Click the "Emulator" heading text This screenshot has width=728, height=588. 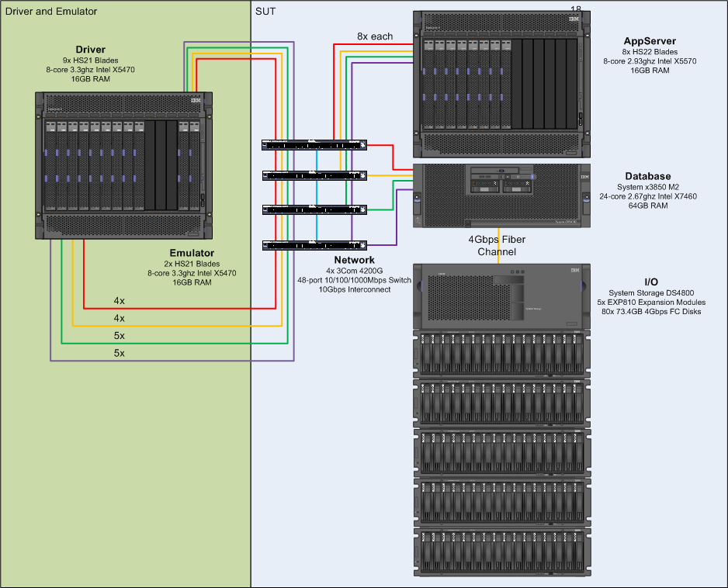192,253
